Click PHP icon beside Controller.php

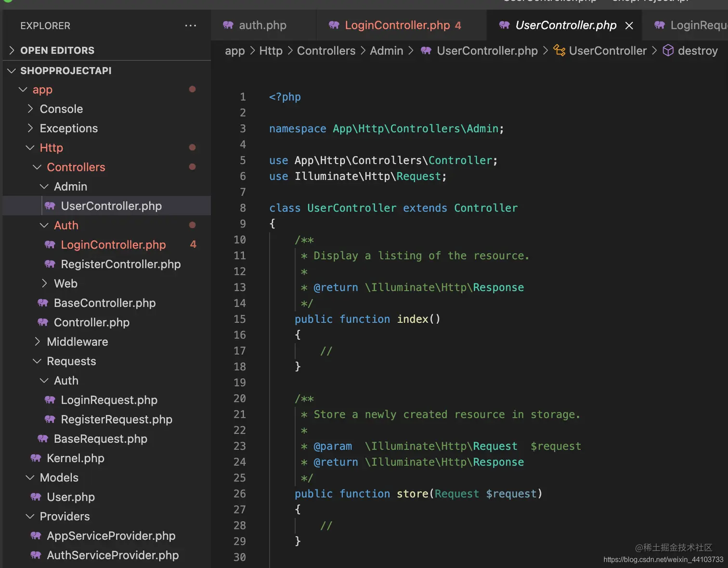(43, 322)
